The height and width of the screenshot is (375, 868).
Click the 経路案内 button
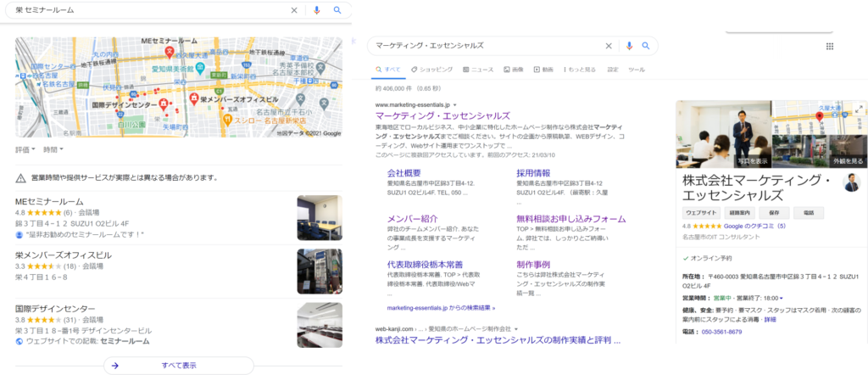tap(740, 213)
